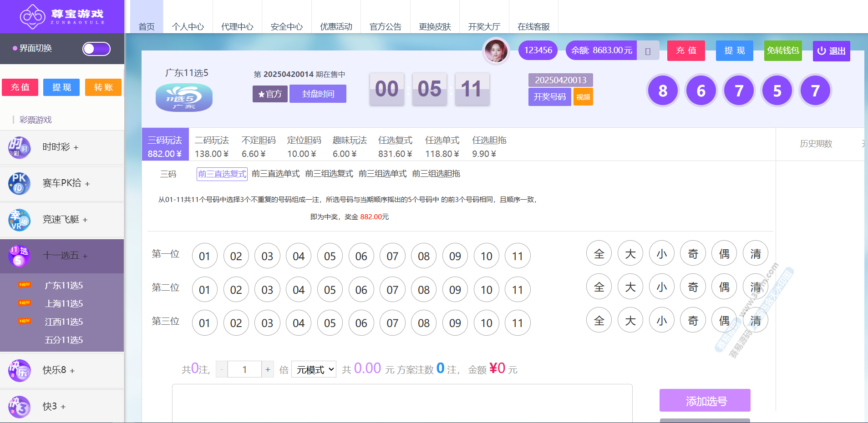Select the 赛车PK拾 sidebar icon
This screenshot has height=423, width=868.
(19, 184)
